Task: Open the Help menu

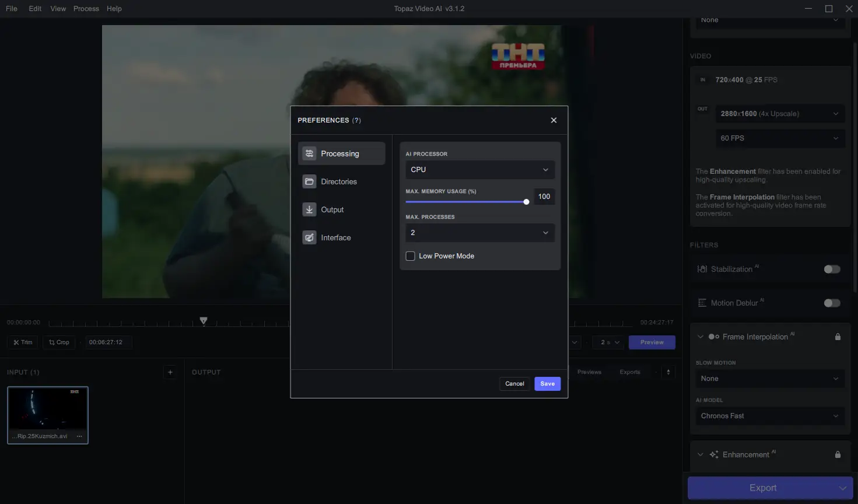Action: pos(114,9)
